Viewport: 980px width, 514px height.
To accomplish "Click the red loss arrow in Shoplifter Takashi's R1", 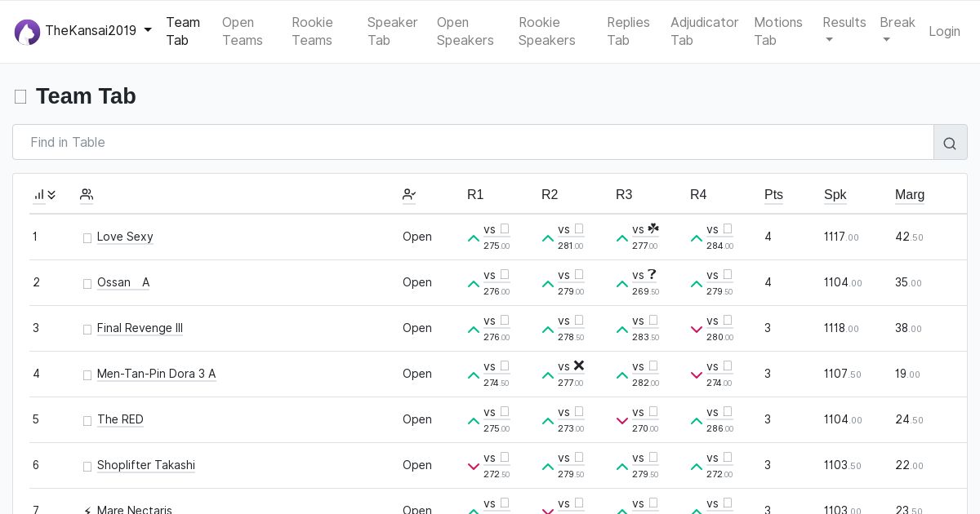I will [x=474, y=467].
